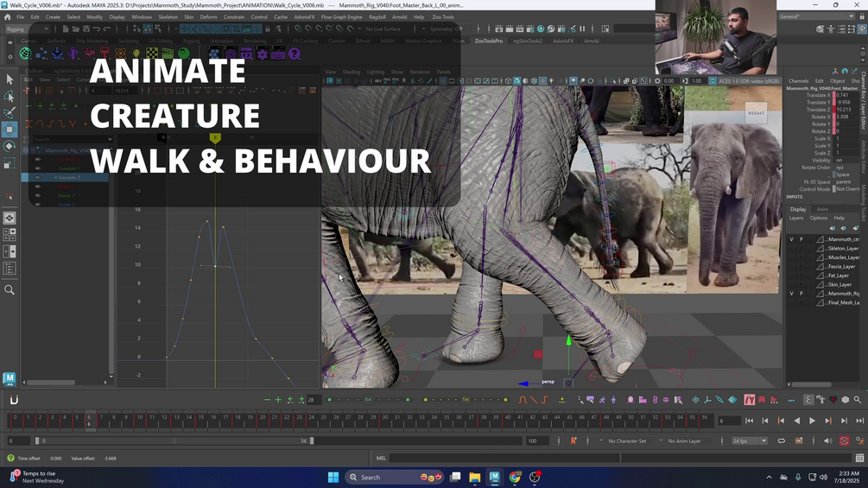The height and width of the screenshot is (488, 868).
Task: Click the step-function tangent icon on animation toolbar
Action: click(545, 400)
